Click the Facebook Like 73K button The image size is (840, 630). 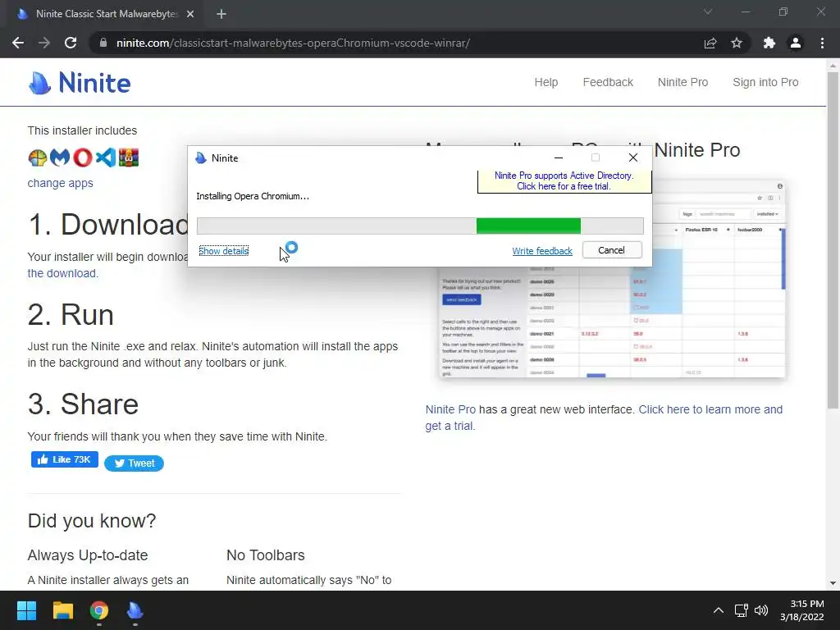click(x=64, y=459)
